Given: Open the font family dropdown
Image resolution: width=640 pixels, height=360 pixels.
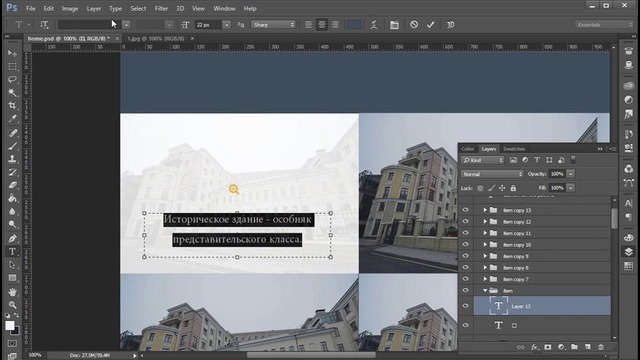Looking at the screenshot, I should pyautogui.click(x=127, y=25).
